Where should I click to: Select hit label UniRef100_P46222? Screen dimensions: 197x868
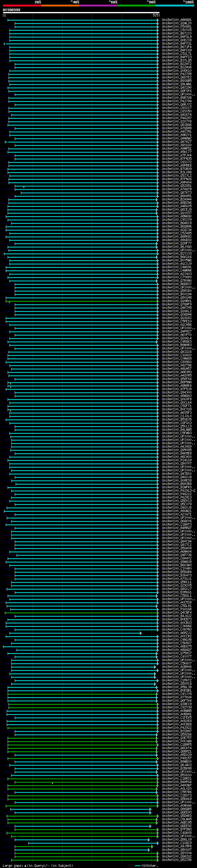(x=176, y=494)
